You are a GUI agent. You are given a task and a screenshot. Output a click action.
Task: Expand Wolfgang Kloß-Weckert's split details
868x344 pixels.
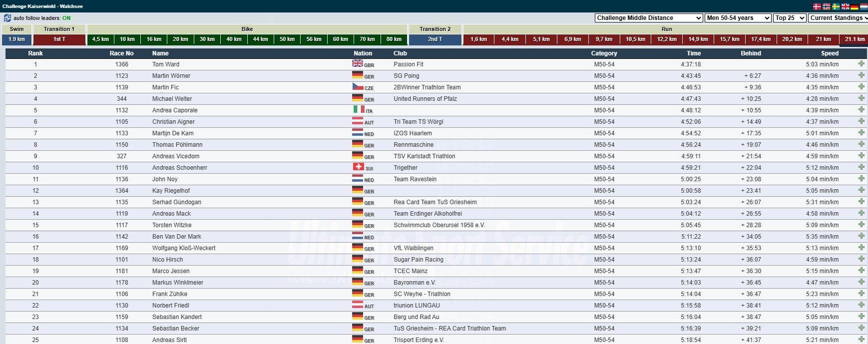coord(862,248)
